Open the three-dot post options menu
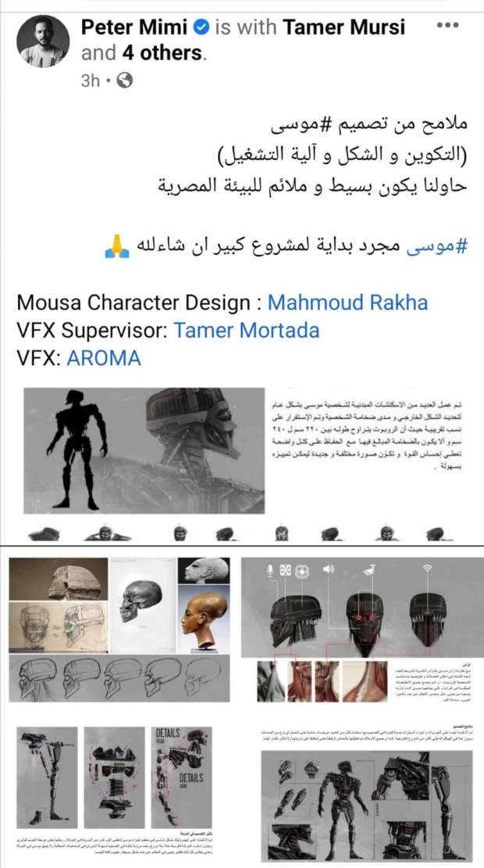The height and width of the screenshot is (868, 484). (x=447, y=25)
